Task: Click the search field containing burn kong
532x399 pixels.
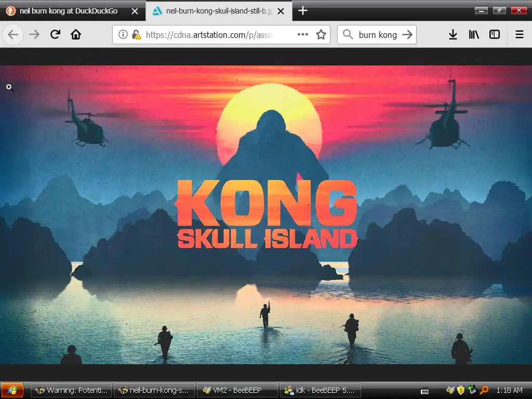Action: coord(378,35)
